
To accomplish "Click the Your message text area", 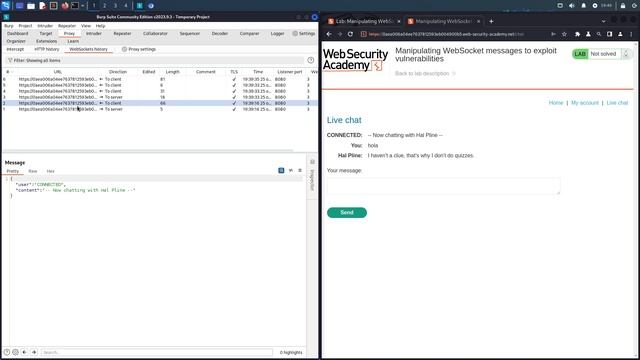I will (x=443, y=186).
